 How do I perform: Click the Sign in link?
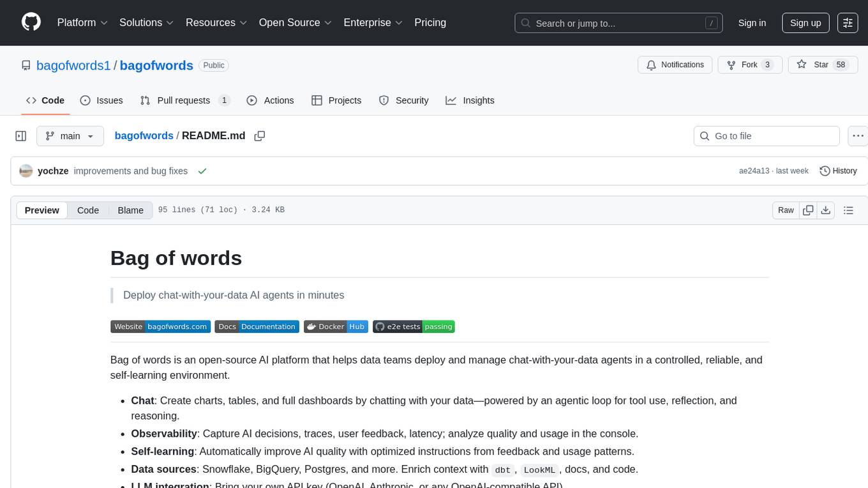coord(752,23)
